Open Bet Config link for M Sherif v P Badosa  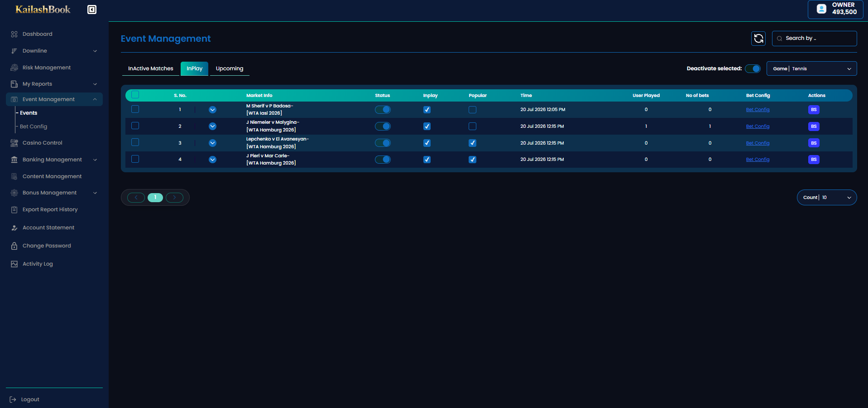pos(758,110)
